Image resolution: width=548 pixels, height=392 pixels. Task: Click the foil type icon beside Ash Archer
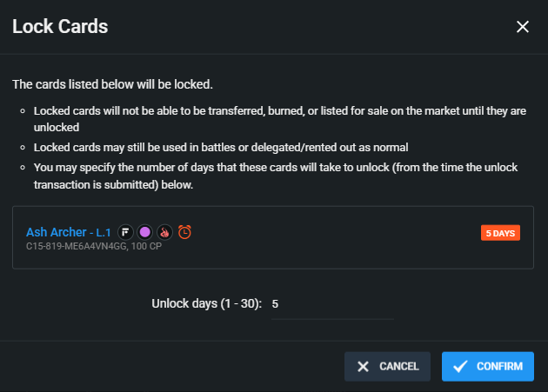[125, 232]
